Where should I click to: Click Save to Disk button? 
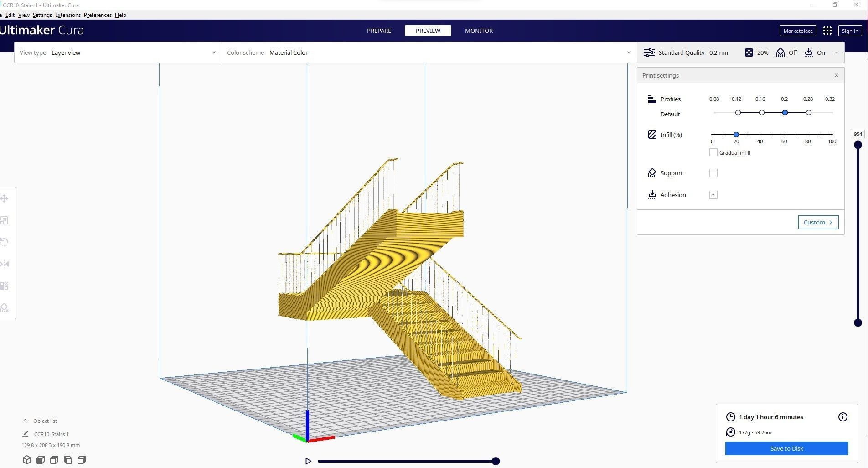[x=787, y=448]
